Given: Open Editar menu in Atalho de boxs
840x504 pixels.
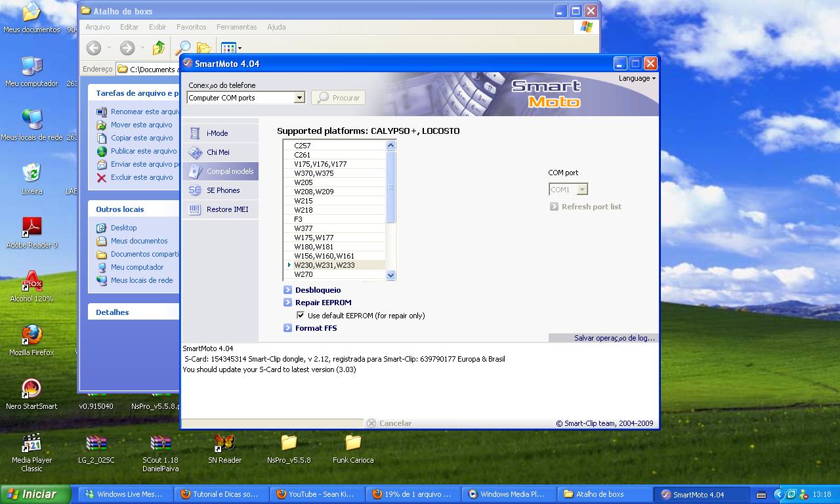Looking at the screenshot, I should point(129,27).
